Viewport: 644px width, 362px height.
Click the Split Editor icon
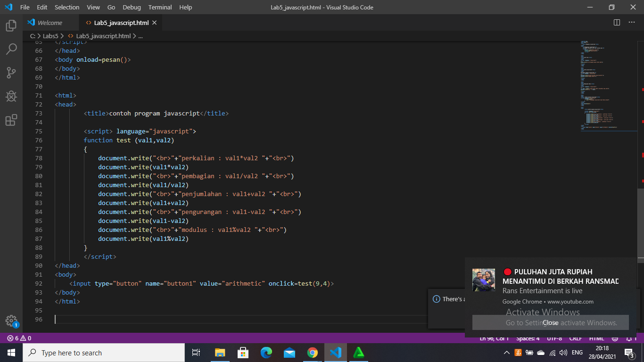(x=616, y=22)
